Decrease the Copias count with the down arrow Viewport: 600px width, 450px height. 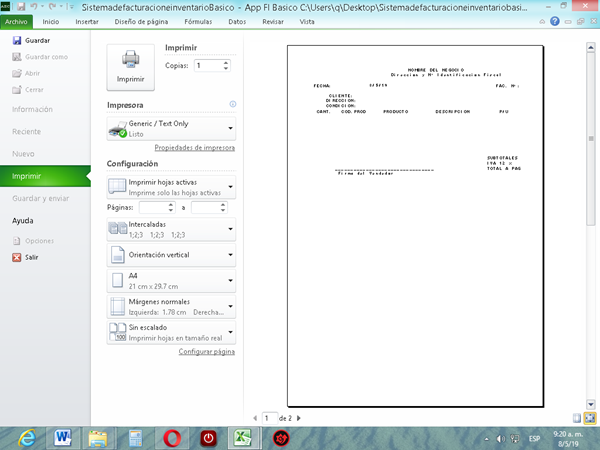click(x=226, y=68)
